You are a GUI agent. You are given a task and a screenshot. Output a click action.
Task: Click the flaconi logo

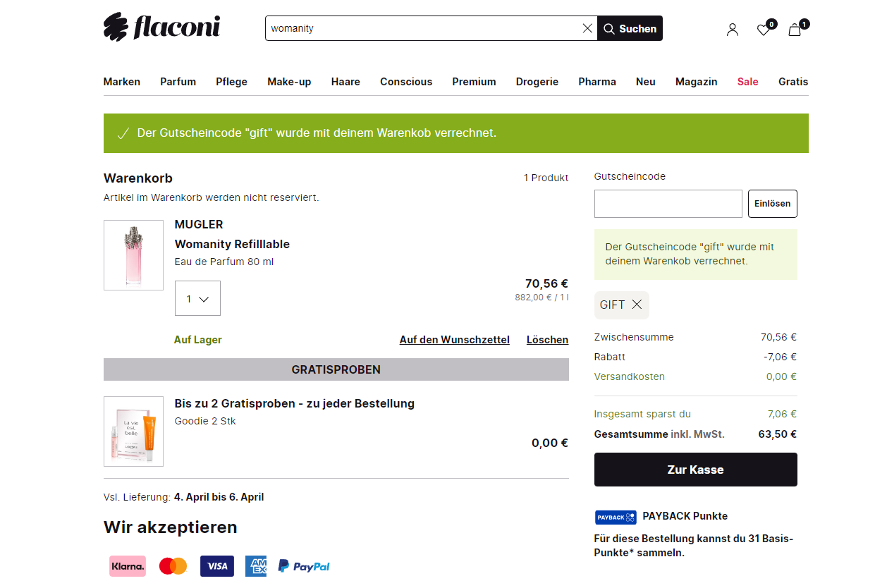click(161, 27)
